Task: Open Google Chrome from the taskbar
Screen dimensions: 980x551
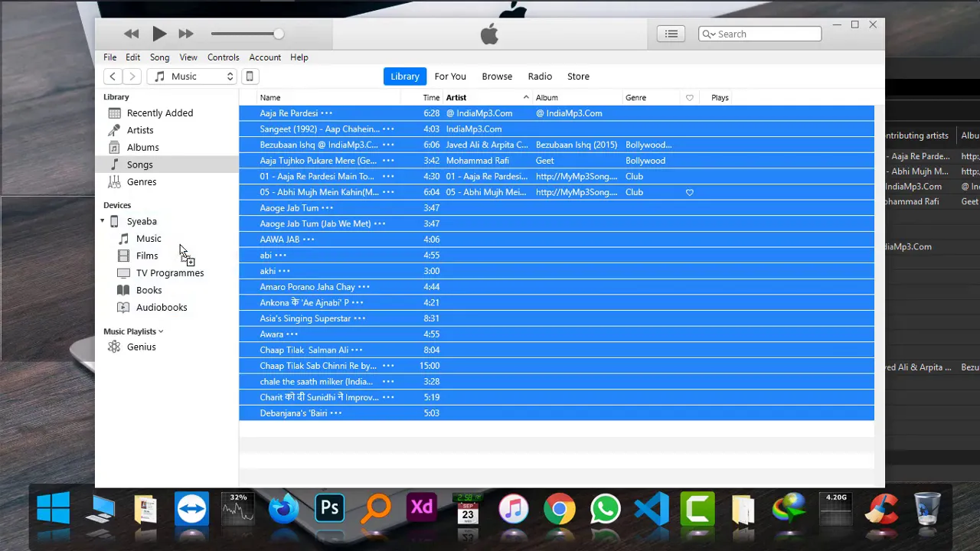Action: pos(560,508)
